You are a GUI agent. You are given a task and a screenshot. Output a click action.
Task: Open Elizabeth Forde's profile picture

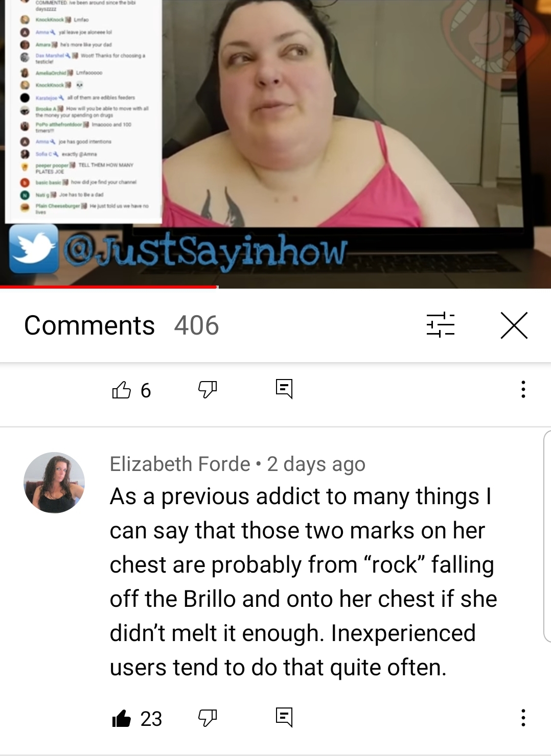coord(54,482)
